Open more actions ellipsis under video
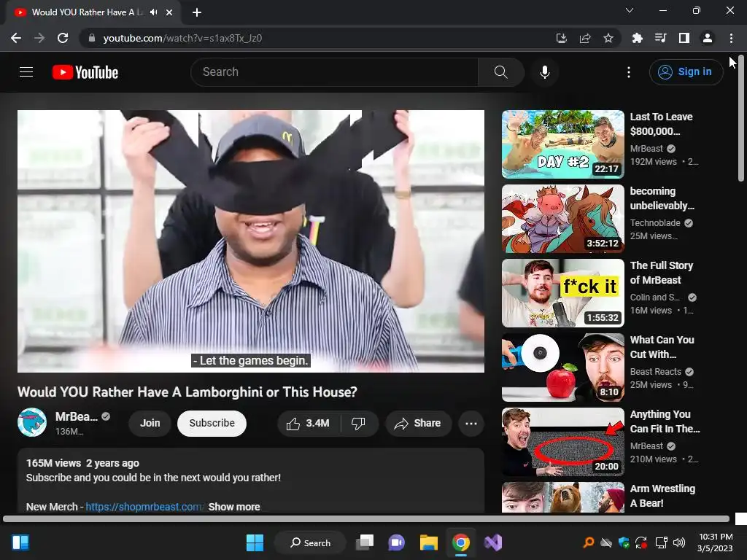Viewport: 747px width, 560px height. click(471, 424)
